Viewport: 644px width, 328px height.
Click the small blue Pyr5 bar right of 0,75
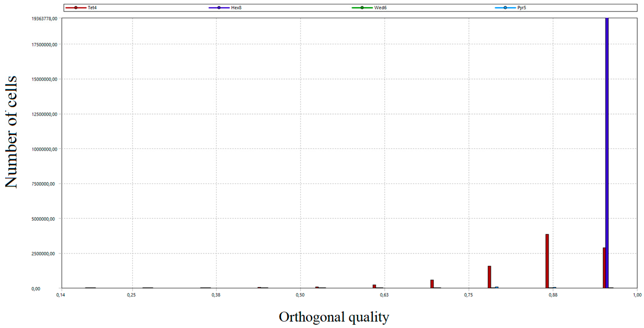coord(497,287)
